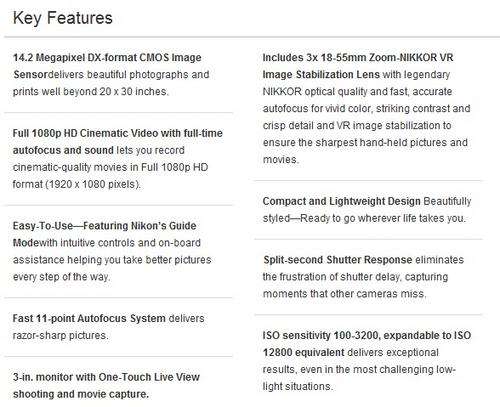This screenshot has height=407, width=500.
Task: Click the Key Features heading
Action: (63, 18)
